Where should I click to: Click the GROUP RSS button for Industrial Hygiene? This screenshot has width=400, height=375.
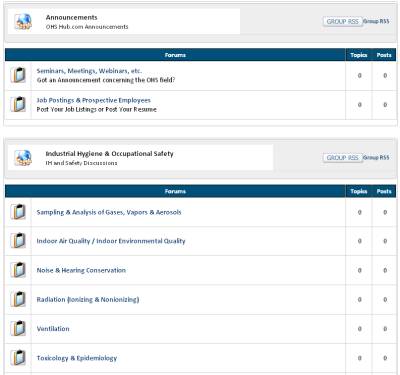click(342, 158)
